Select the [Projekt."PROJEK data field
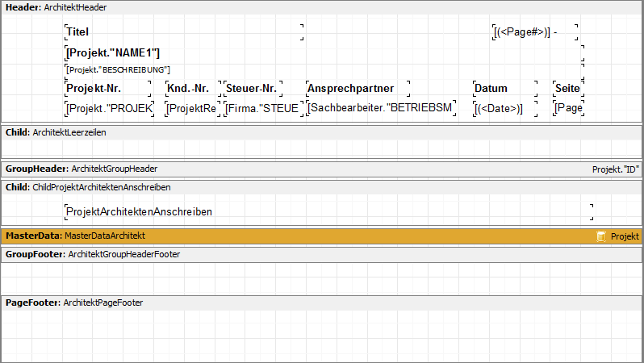The image size is (644, 363). point(109,108)
